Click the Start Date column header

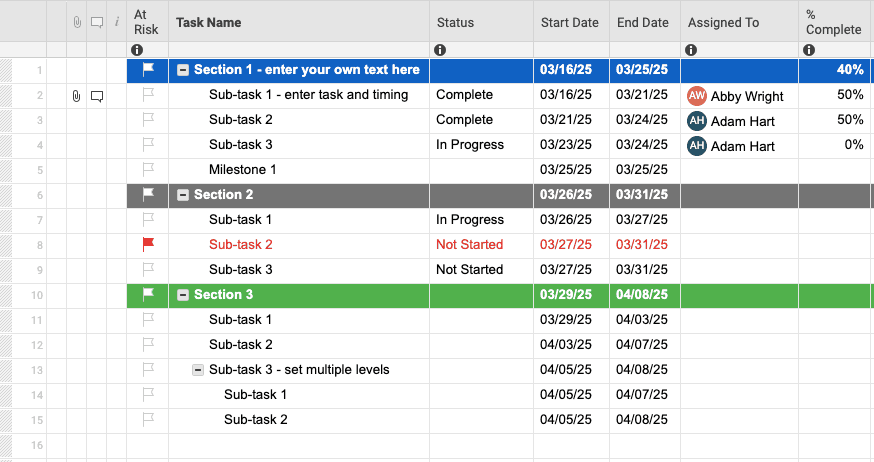(570, 22)
